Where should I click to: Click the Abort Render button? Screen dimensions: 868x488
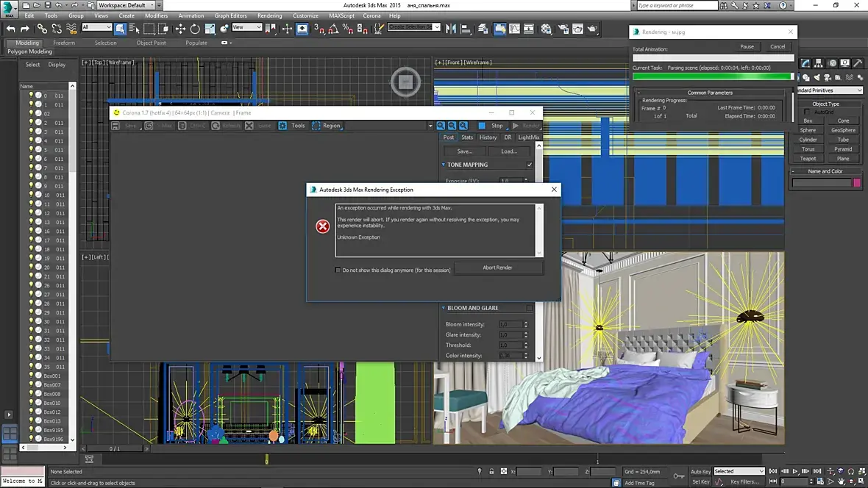click(498, 268)
